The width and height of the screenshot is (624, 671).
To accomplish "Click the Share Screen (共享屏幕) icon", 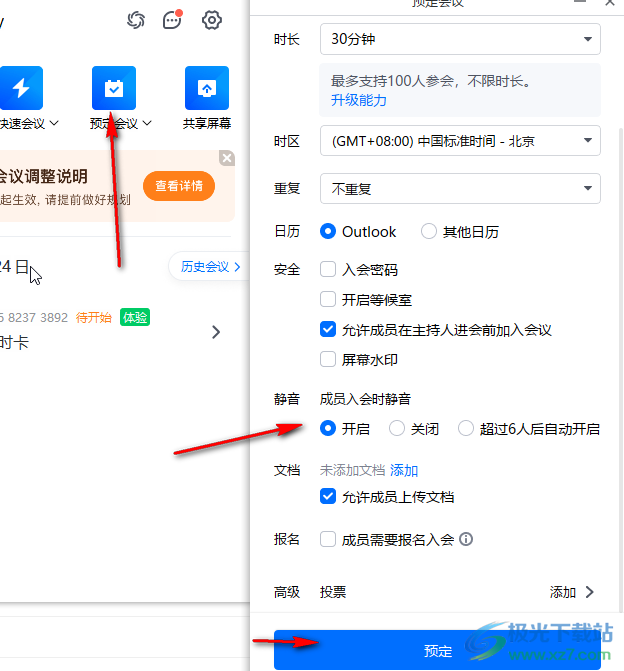I will click(207, 88).
